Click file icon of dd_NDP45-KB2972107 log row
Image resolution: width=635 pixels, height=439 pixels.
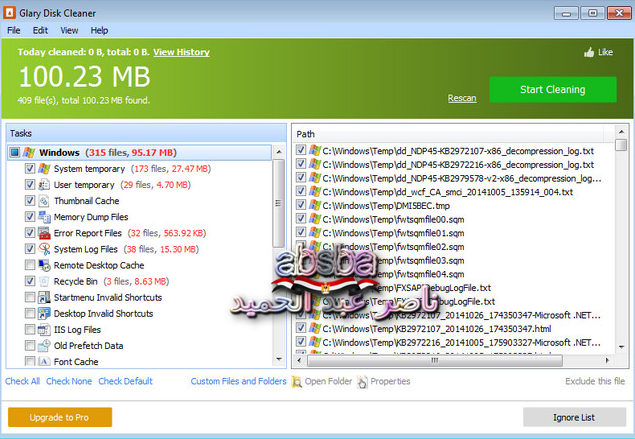pos(315,151)
